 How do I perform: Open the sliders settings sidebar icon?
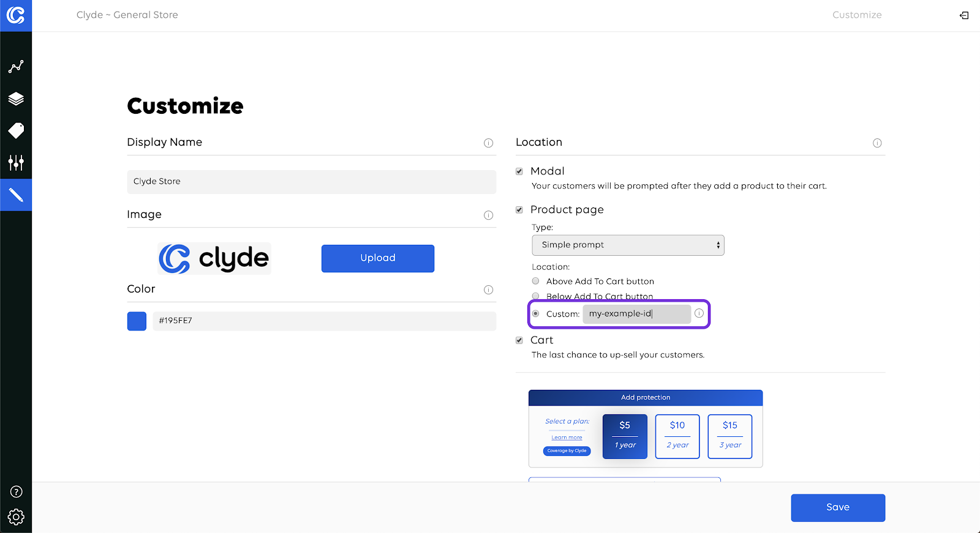coord(16,163)
